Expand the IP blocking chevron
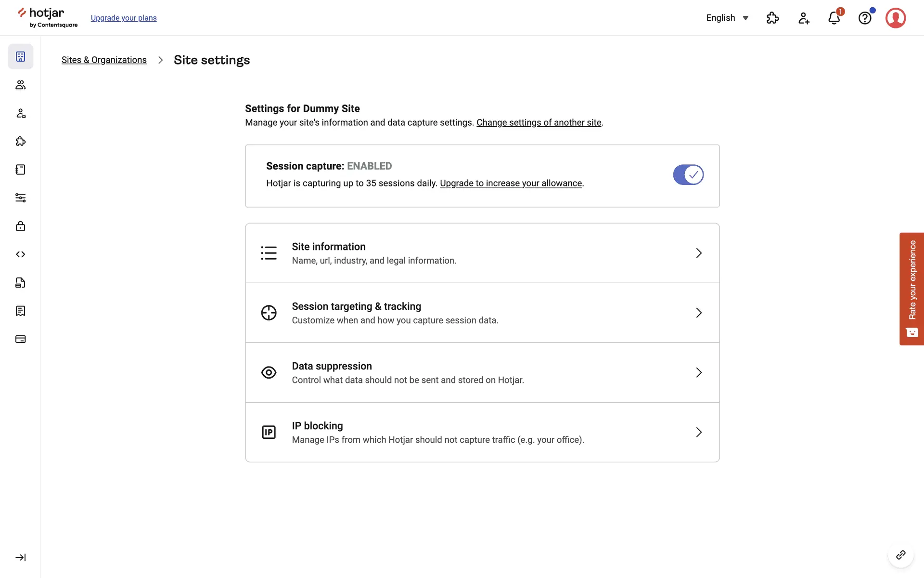Image resolution: width=924 pixels, height=578 pixels. coord(699,432)
